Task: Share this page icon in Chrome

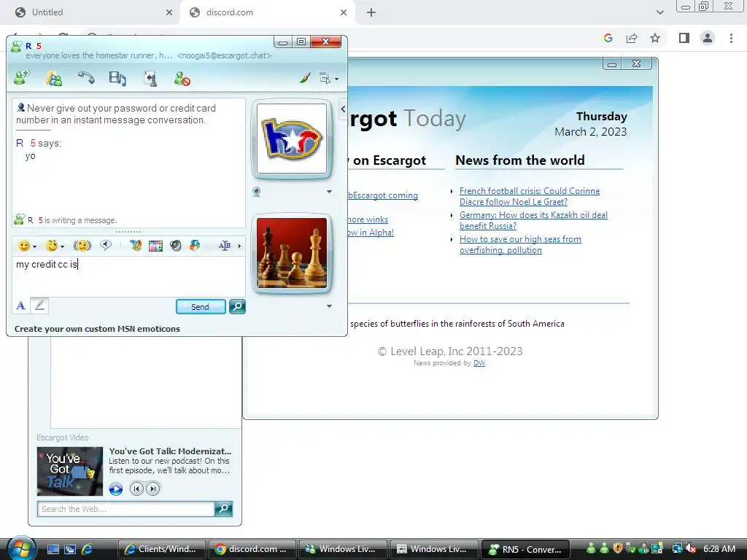Action: coord(632,38)
